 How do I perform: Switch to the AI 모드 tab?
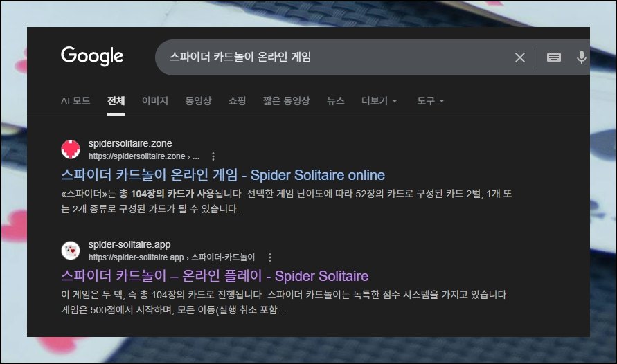pos(75,101)
